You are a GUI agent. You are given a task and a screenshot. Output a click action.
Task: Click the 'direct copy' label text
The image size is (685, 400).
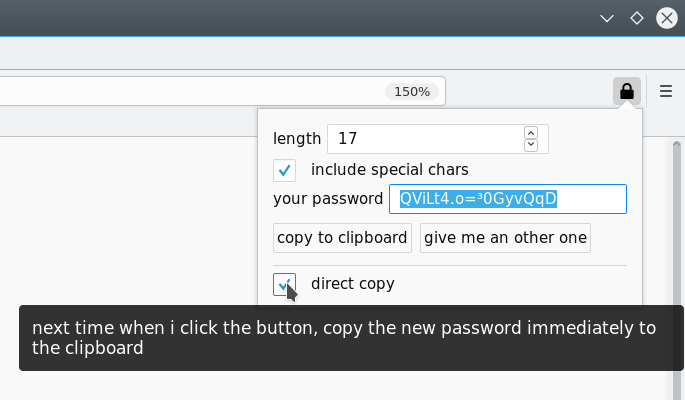353,284
